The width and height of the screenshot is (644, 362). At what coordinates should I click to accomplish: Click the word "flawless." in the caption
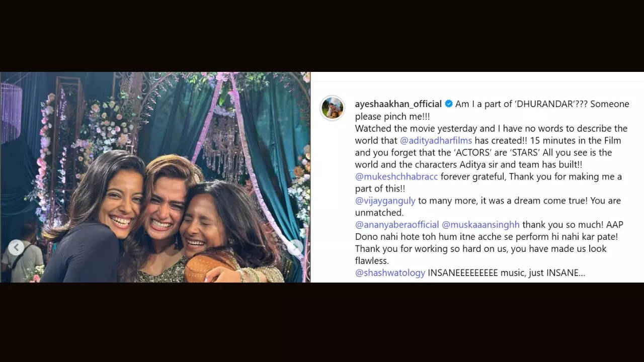pyautogui.click(x=372, y=261)
